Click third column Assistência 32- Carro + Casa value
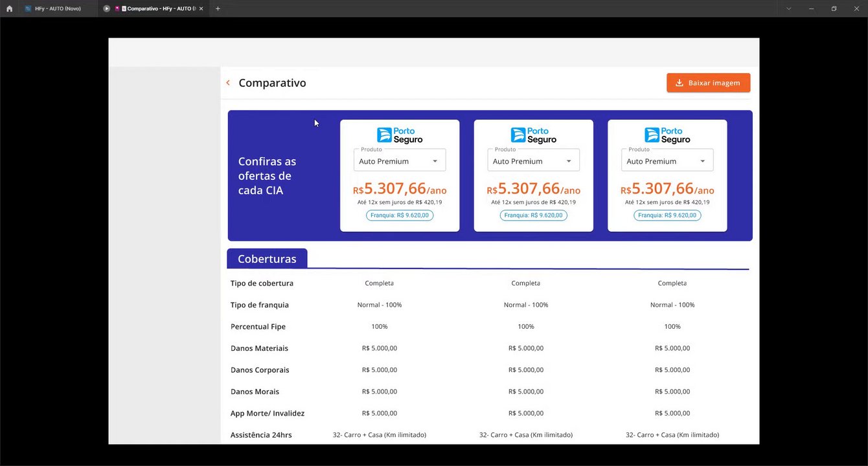The height and width of the screenshot is (466, 868). point(672,435)
